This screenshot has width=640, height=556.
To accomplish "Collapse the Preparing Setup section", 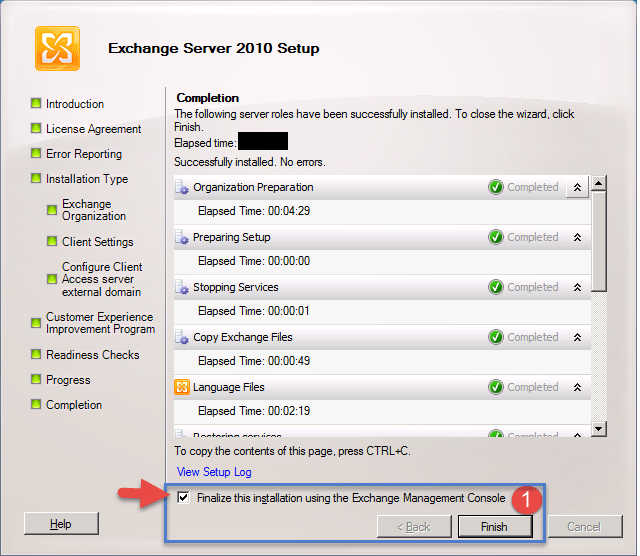I will click(577, 237).
